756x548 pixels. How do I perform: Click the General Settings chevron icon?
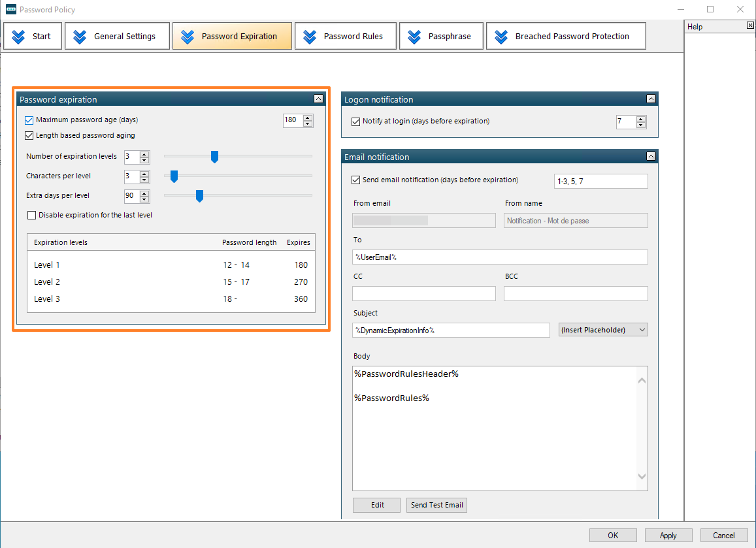coord(80,37)
